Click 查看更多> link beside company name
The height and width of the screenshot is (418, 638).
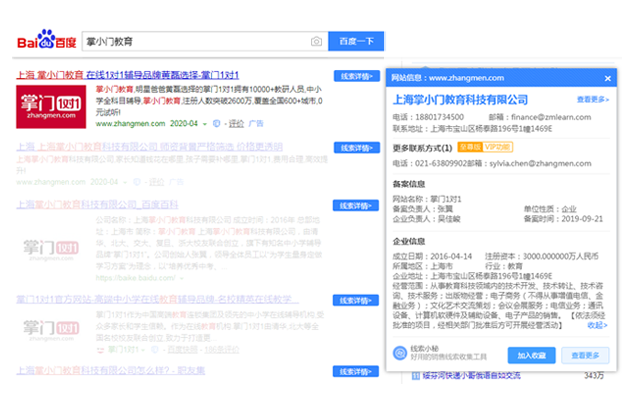[x=593, y=100]
